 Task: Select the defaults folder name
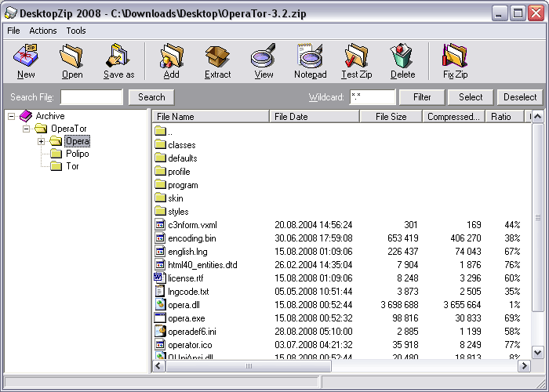[x=183, y=158]
